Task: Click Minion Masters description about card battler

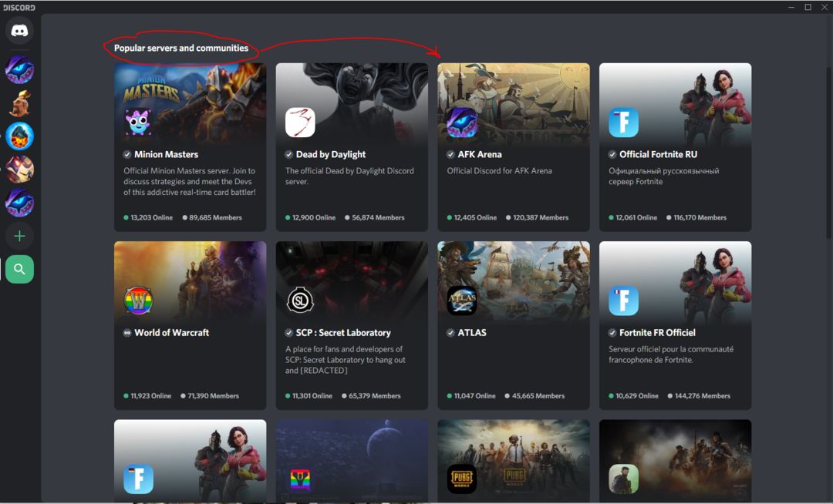Action: coord(190,181)
